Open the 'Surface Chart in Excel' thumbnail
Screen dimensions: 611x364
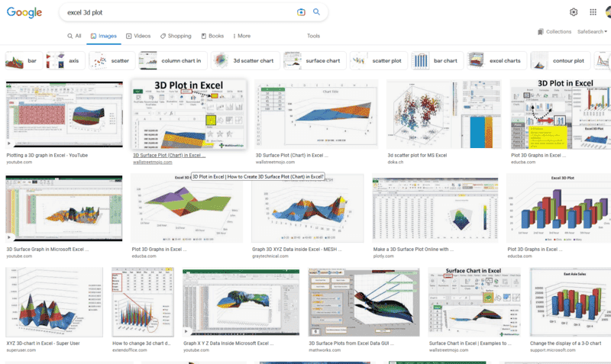[x=474, y=302]
